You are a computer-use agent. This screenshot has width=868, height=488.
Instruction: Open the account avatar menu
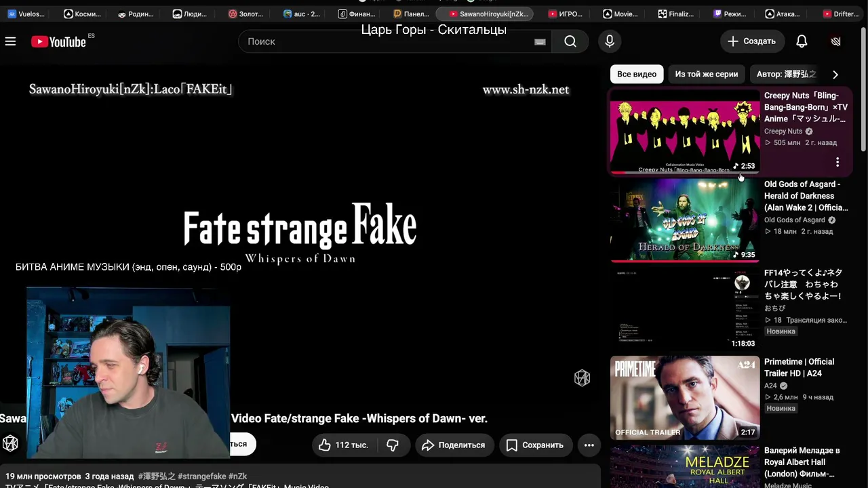tap(835, 41)
